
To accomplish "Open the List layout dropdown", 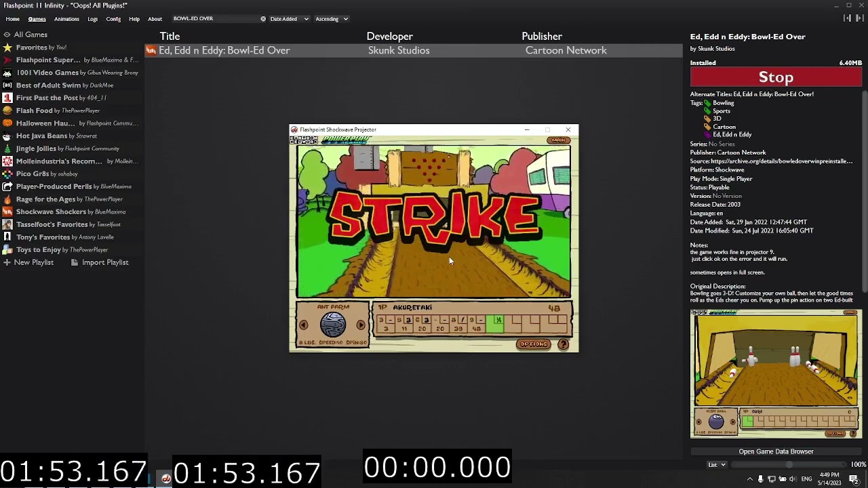I will pos(717,465).
